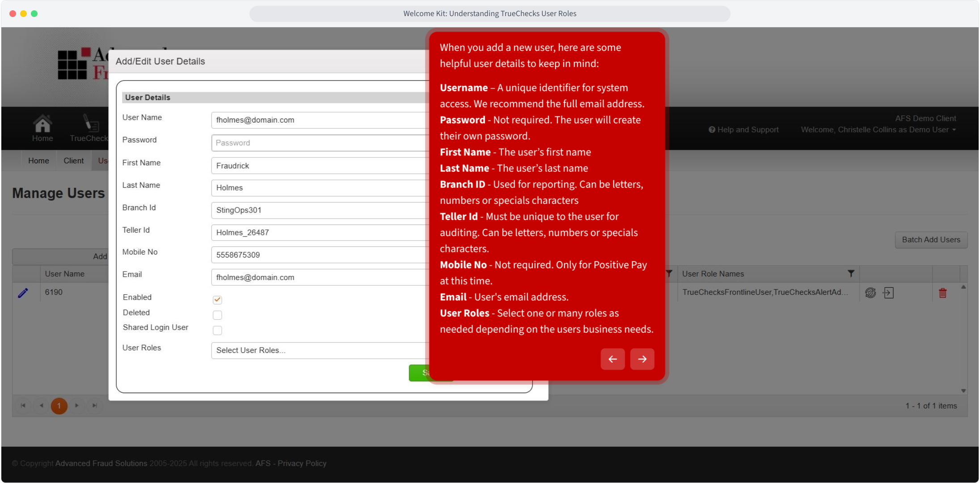Image resolution: width=980 pixels, height=483 pixels.
Task: Open the TrueChecks pen icon in the navigation bar
Action: tap(91, 123)
